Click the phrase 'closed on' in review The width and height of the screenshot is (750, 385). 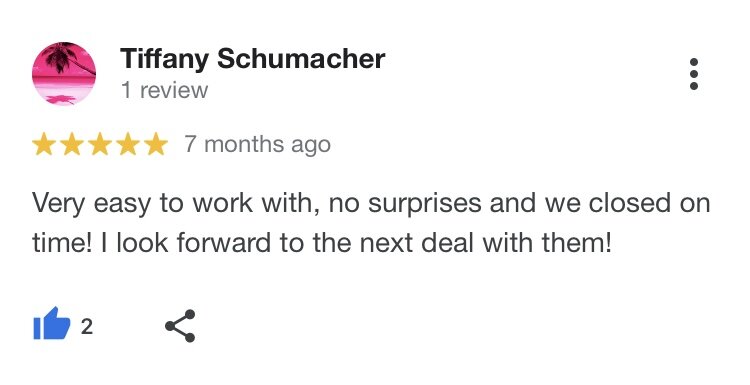pyautogui.click(x=649, y=203)
